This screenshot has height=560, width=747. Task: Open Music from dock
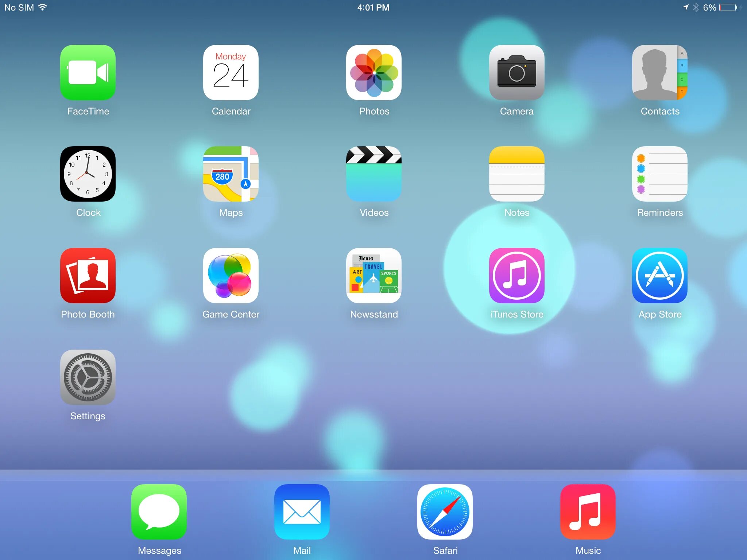(588, 510)
